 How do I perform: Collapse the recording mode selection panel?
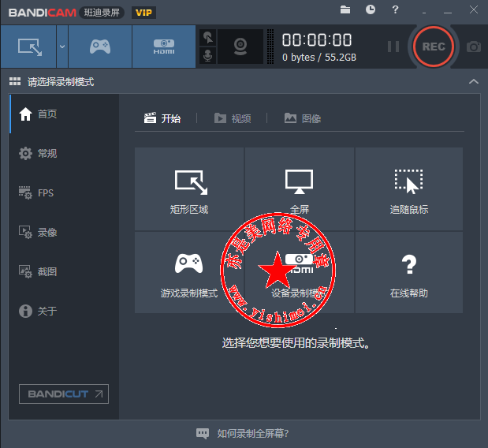(473, 82)
